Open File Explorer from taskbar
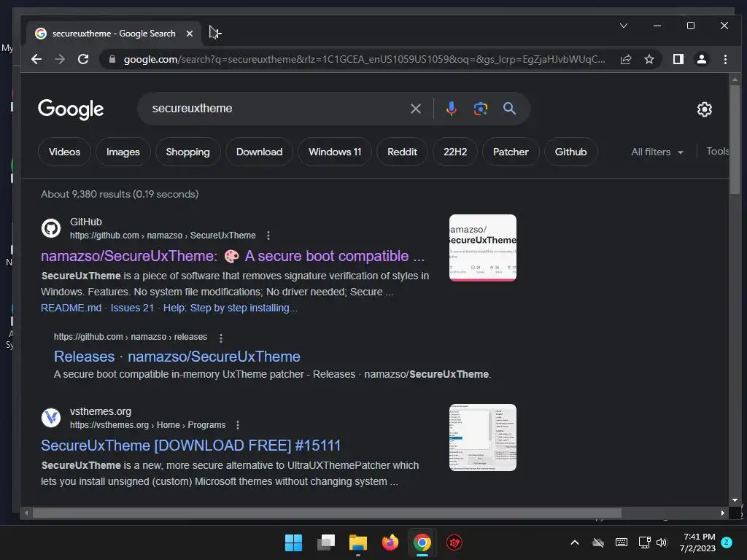747x560 pixels. [x=357, y=542]
